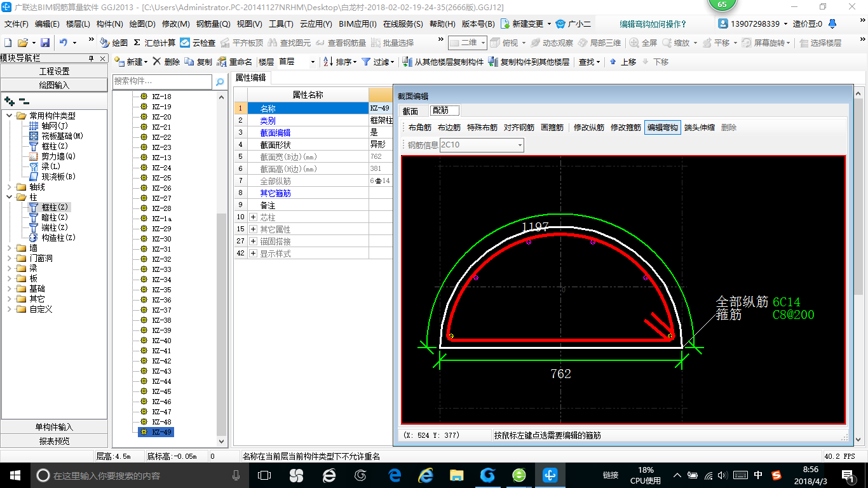Click 全屏 full screen tool
Screen dimensions: 868x488
(643, 43)
